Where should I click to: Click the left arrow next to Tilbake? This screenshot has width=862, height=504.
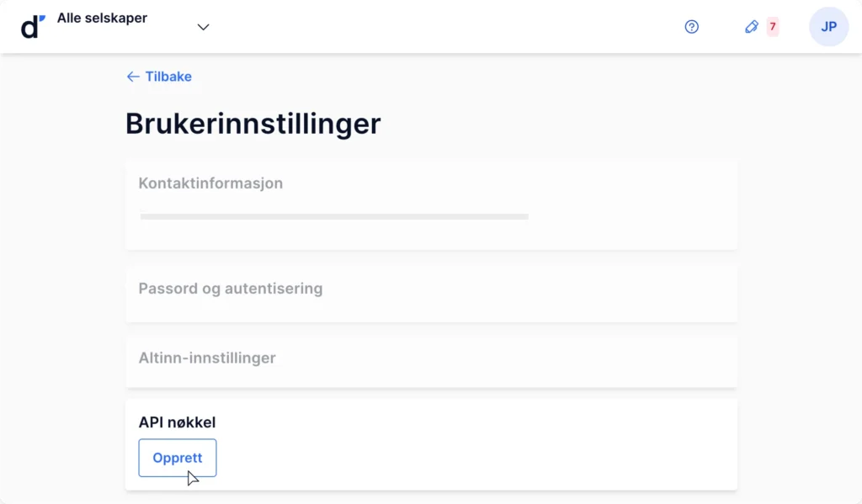coord(133,77)
